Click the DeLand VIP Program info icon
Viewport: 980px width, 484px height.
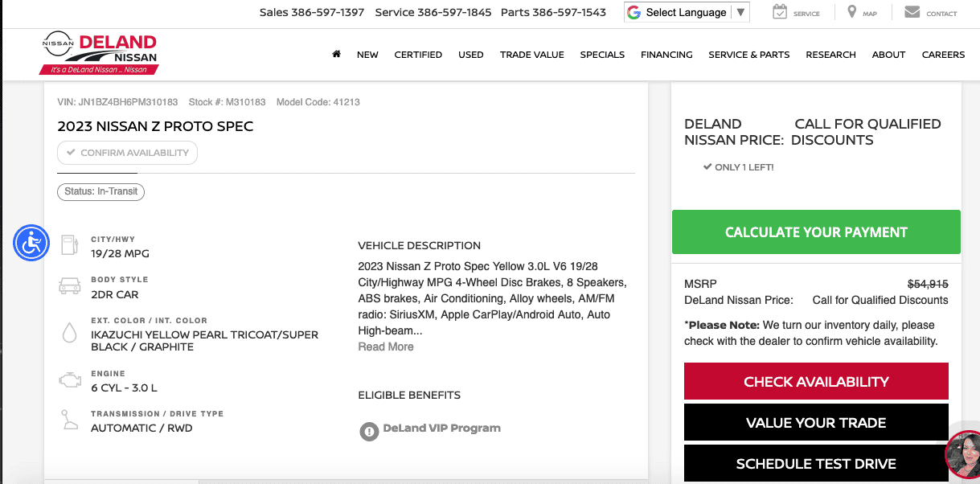click(x=368, y=431)
